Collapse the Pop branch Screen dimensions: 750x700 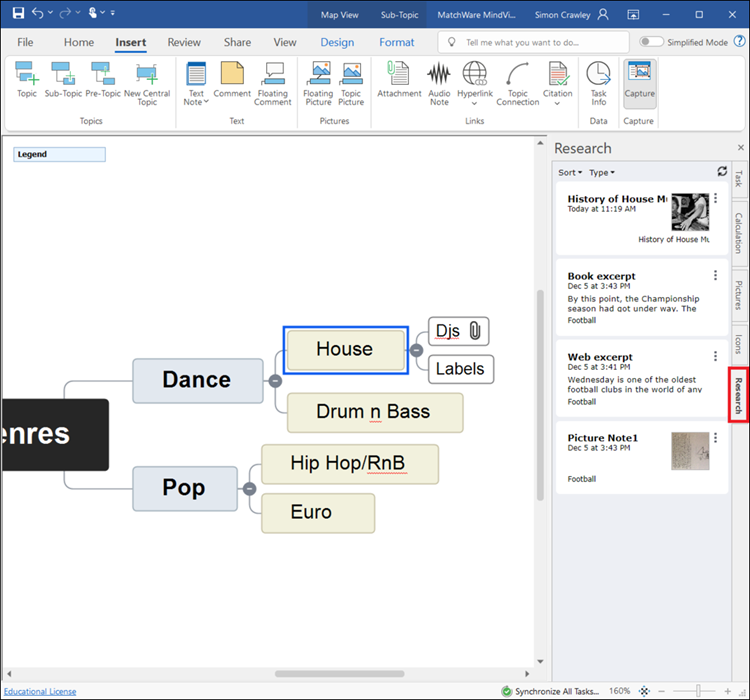point(249,488)
